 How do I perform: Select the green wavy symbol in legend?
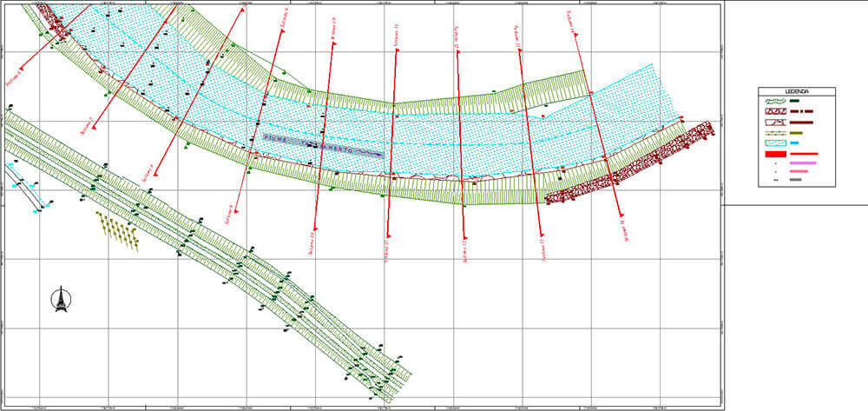tap(773, 103)
